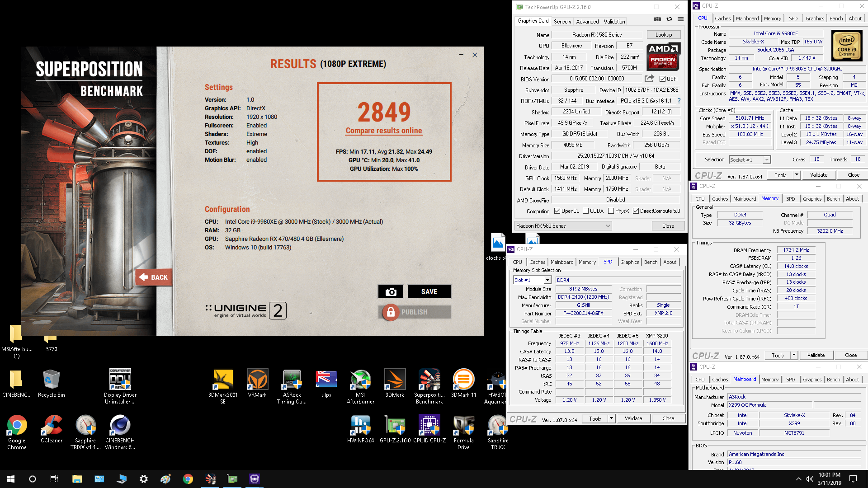Viewport: 868px width, 488px height.
Task: Open Bench tab in CPU-Z SPD window
Action: pyautogui.click(x=651, y=262)
